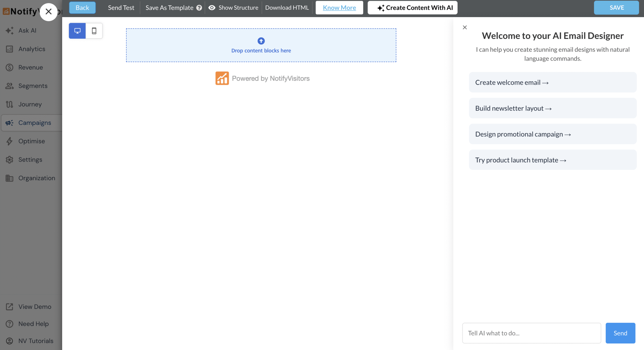Image resolution: width=644 pixels, height=350 pixels.
Task: Open the Organization section
Action: (37, 178)
